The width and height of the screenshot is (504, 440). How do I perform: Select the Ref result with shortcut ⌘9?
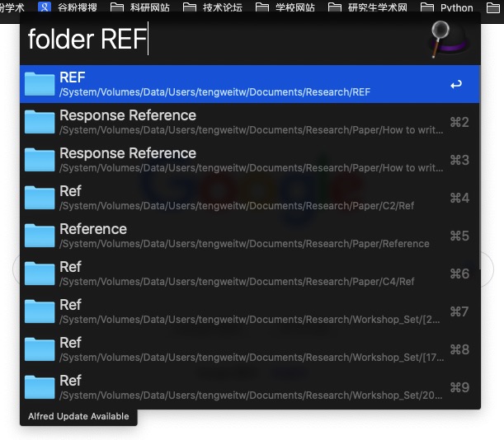coord(250,387)
